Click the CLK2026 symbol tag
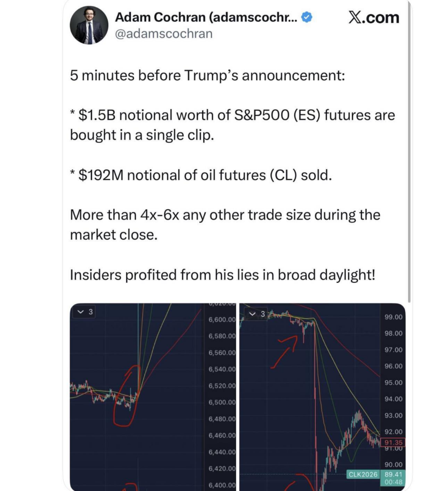 coord(363,474)
